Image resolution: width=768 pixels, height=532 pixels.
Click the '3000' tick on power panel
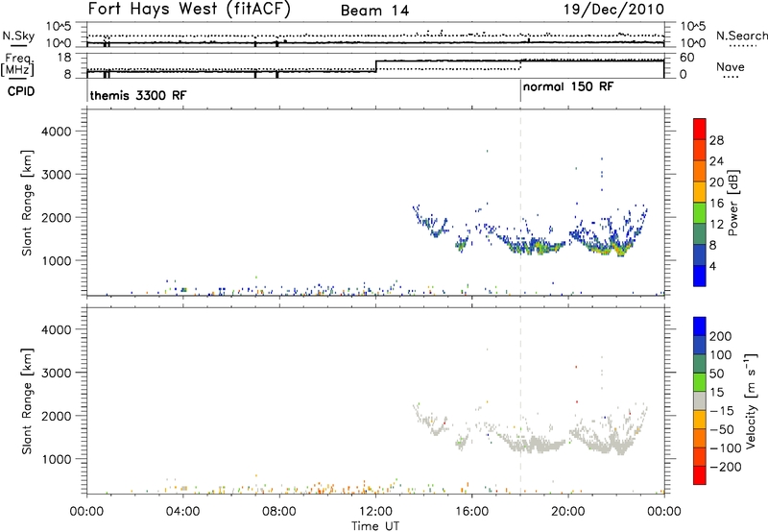coord(56,175)
